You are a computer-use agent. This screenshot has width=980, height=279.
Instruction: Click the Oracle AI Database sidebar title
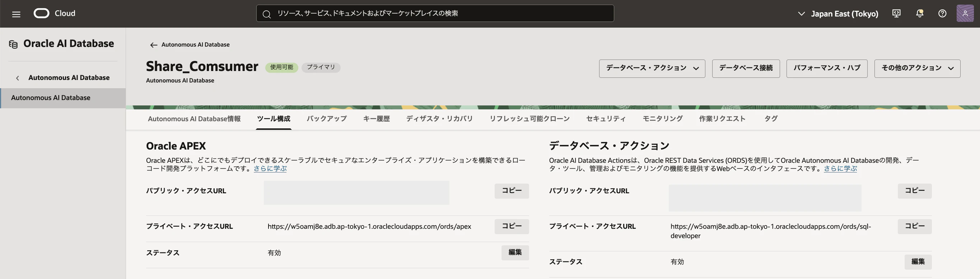click(69, 44)
